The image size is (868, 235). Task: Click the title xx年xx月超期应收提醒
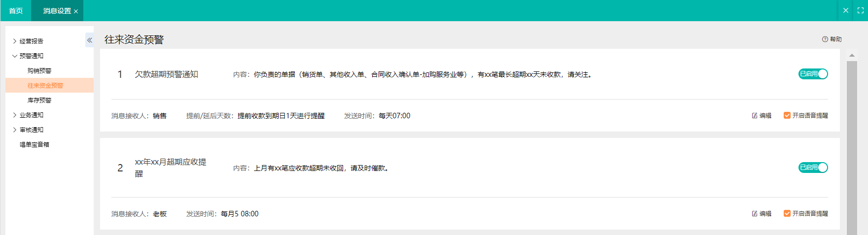(x=171, y=168)
